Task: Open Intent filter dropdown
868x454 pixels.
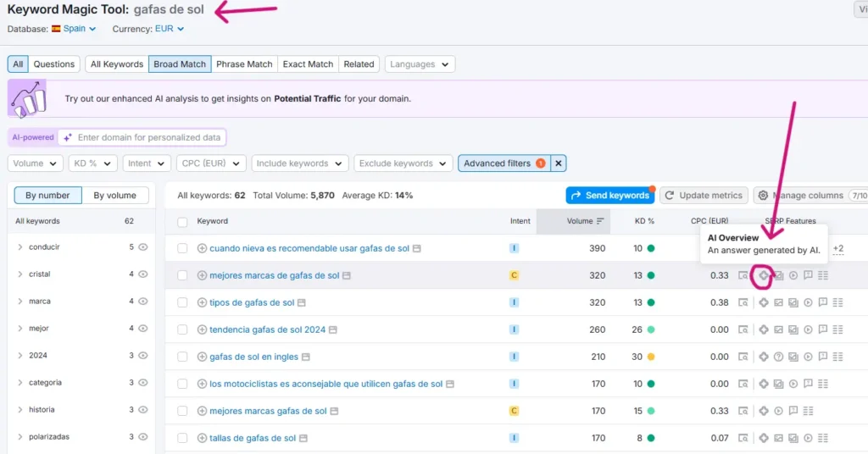Action: pos(146,163)
